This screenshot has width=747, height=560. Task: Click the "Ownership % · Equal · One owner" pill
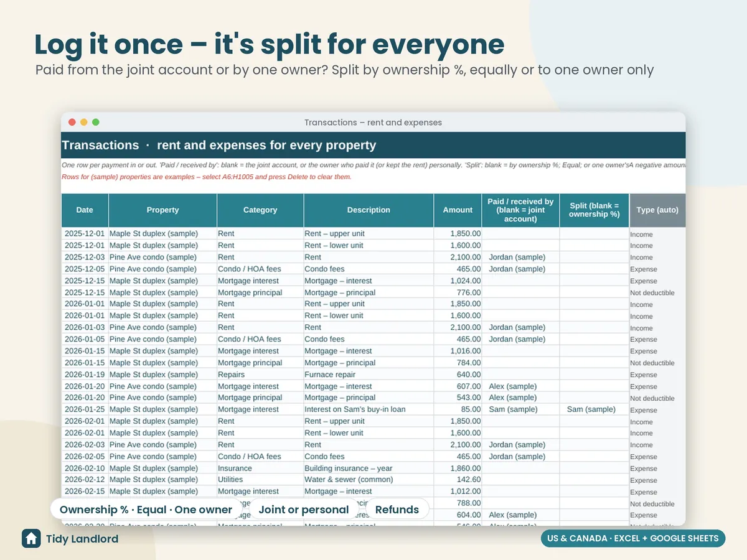146,510
